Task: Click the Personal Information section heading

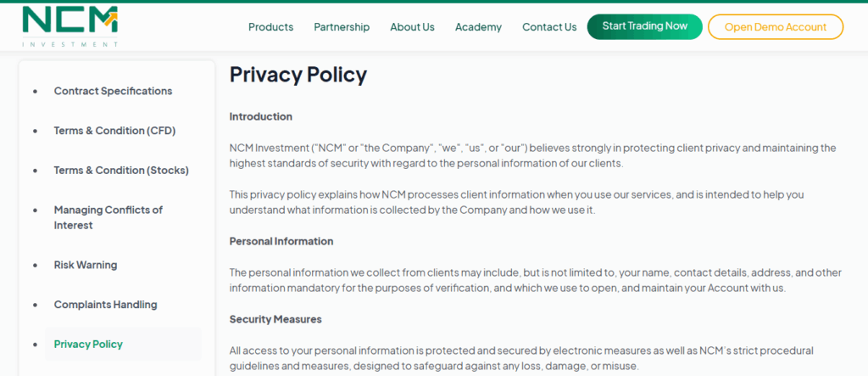Action: point(281,241)
